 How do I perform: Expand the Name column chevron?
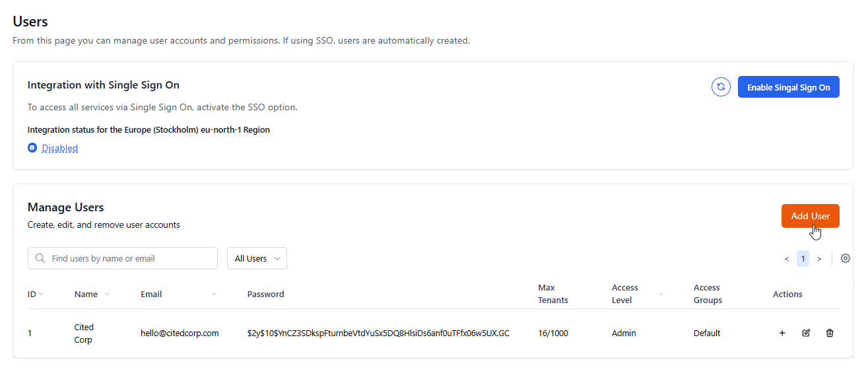[x=107, y=294]
